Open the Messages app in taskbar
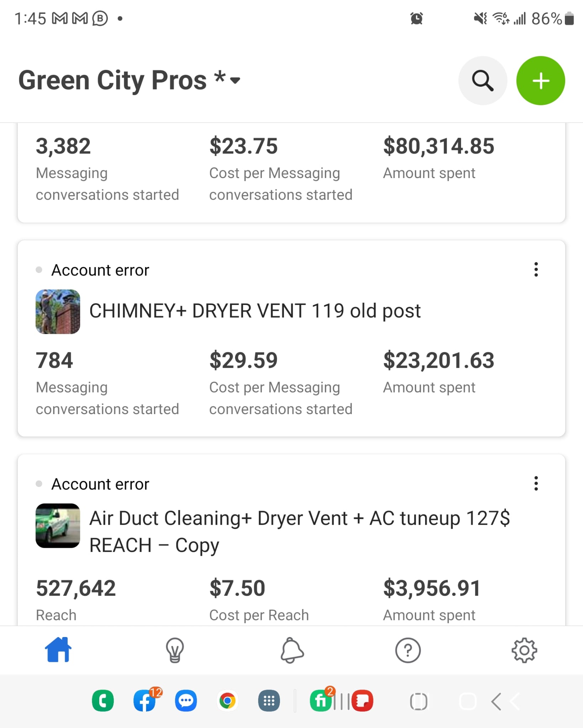Image resolution: width=583 pixels, height=728 pixels. 186,701
